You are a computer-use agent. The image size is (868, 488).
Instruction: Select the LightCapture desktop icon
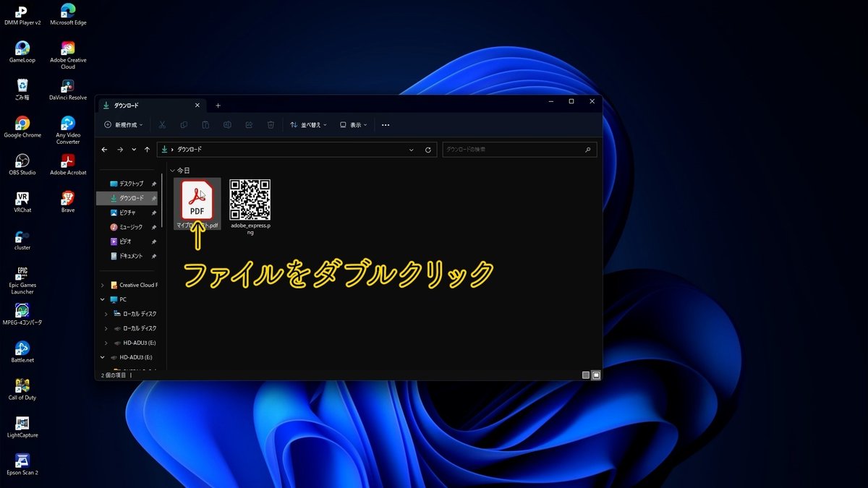click(x=22, y=427)
